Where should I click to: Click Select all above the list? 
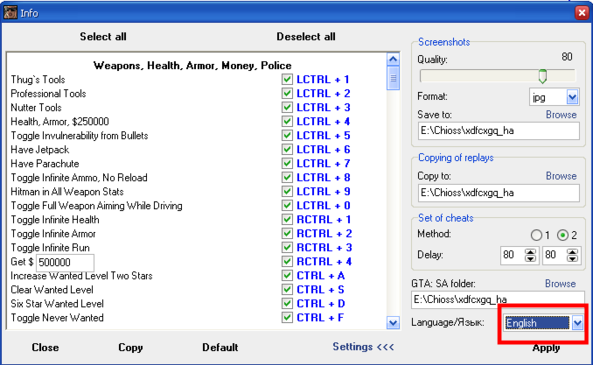click(x=103, y=37)
